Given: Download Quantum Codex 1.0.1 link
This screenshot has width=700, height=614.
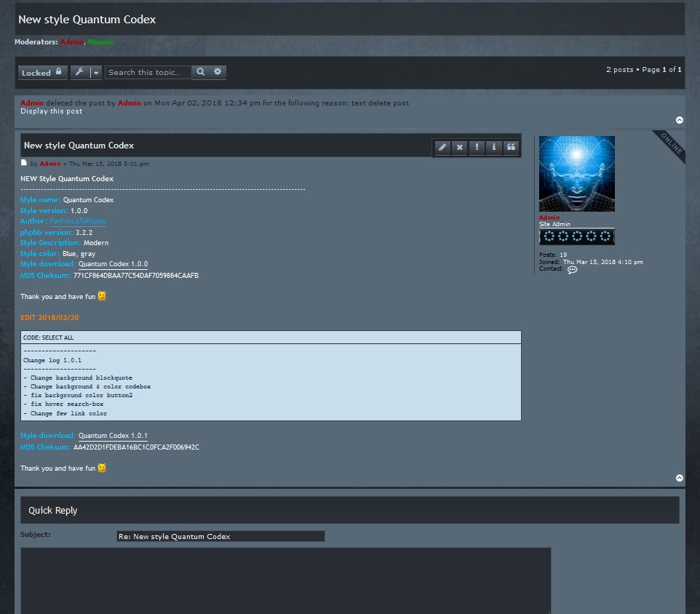Looking at the screenshot, I should [x=113, y=436].
